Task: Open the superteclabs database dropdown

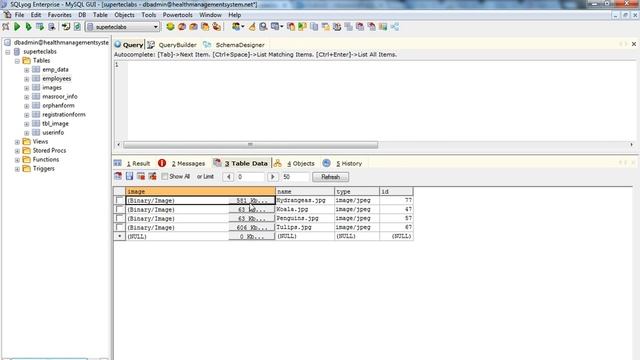Action: point(156,27)
